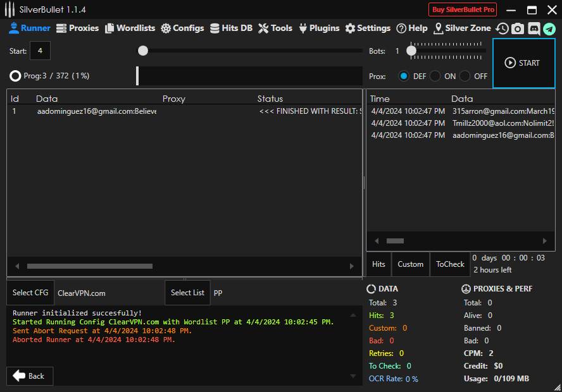The width and height of the screenshot is (562, 392).
Task: Click the Select List button
Action: point(187,293)
